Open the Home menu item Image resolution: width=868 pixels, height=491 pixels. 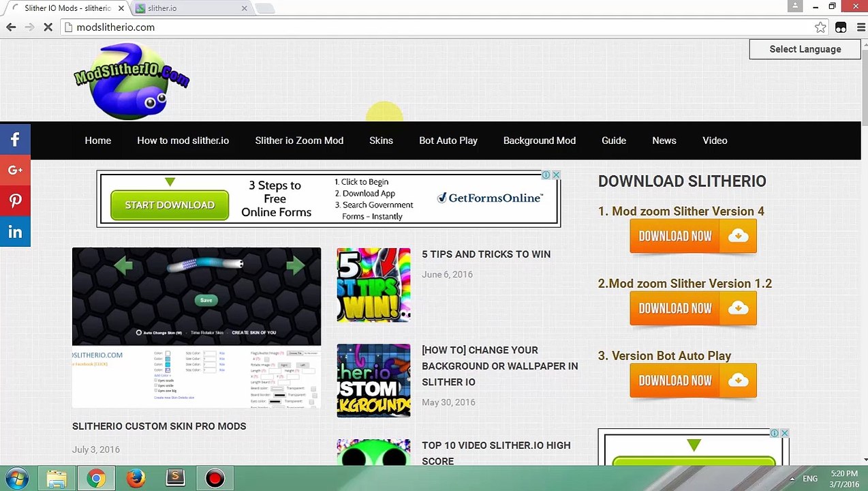98,140
